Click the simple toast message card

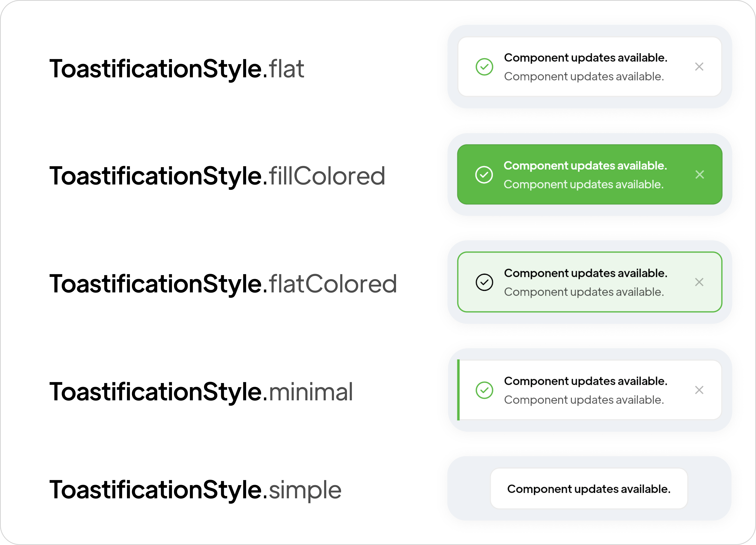[589, 489]
